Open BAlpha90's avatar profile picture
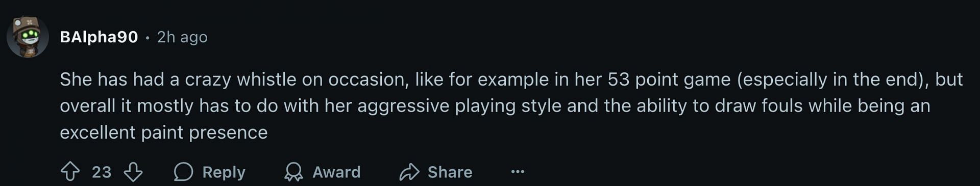 (x=28, y=37)
